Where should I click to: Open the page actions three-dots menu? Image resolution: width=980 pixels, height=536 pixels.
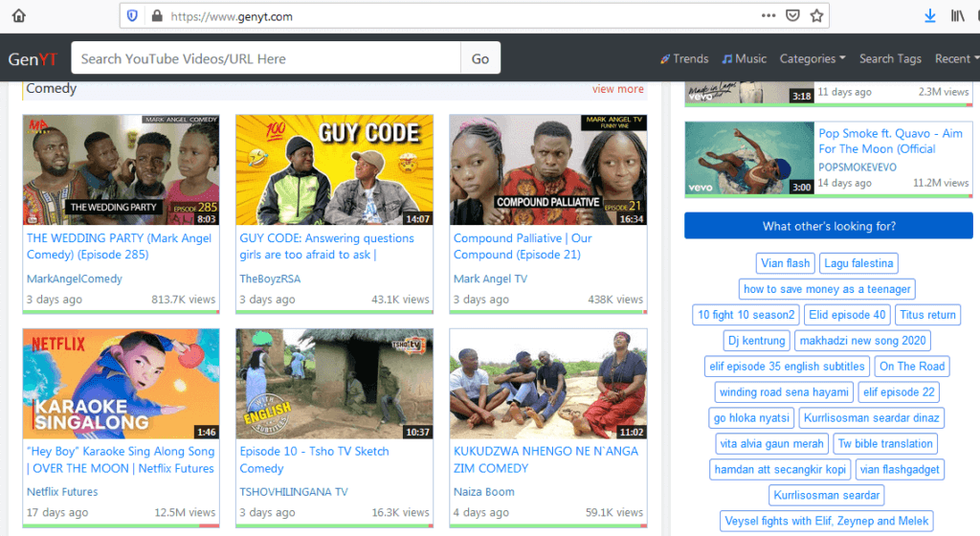coord(768,15)
